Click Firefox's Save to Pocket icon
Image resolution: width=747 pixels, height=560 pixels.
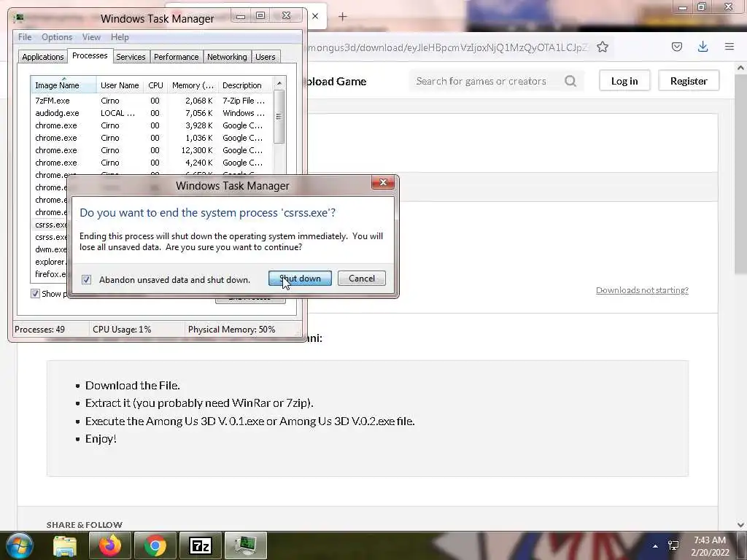pyautogui.click(x=676, y=47)
